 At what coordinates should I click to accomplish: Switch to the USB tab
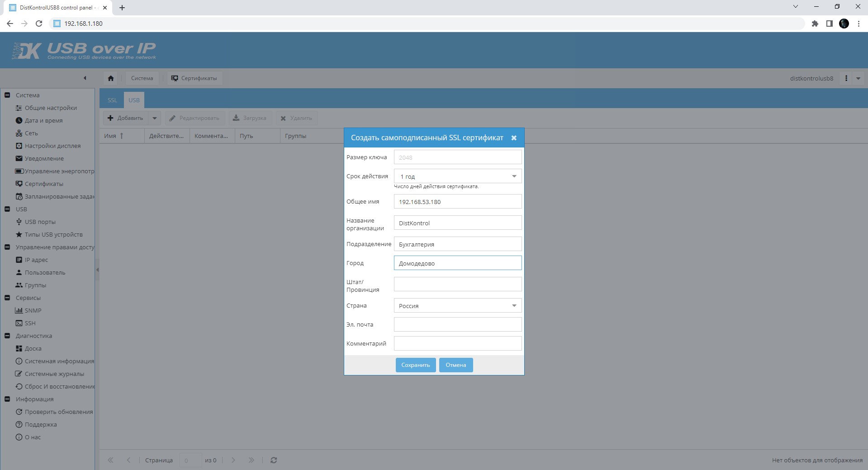134,100
